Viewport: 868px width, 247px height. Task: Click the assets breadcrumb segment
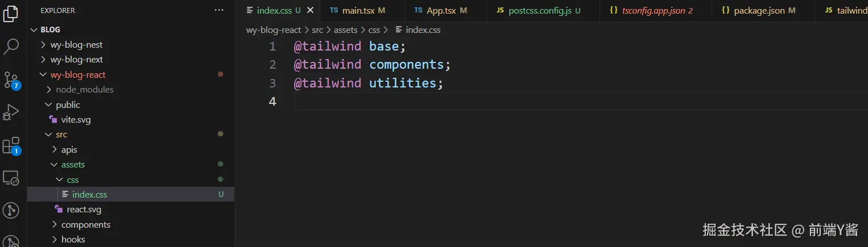coord(345,30)
